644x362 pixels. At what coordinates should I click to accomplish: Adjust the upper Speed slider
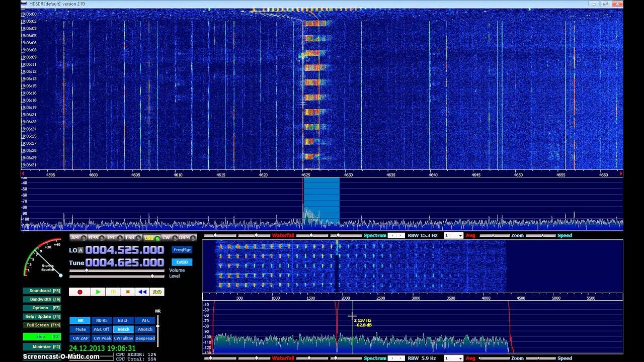tap(541, 235)
